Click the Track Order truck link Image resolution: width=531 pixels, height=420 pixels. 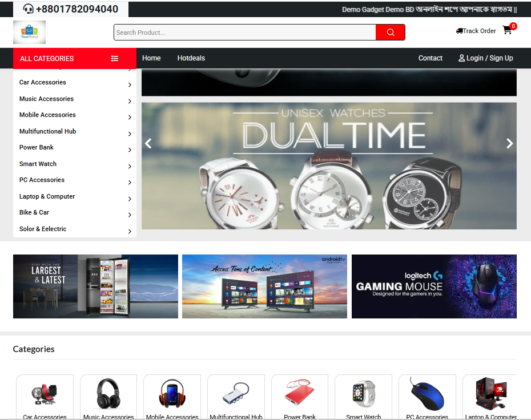(476, 31)
